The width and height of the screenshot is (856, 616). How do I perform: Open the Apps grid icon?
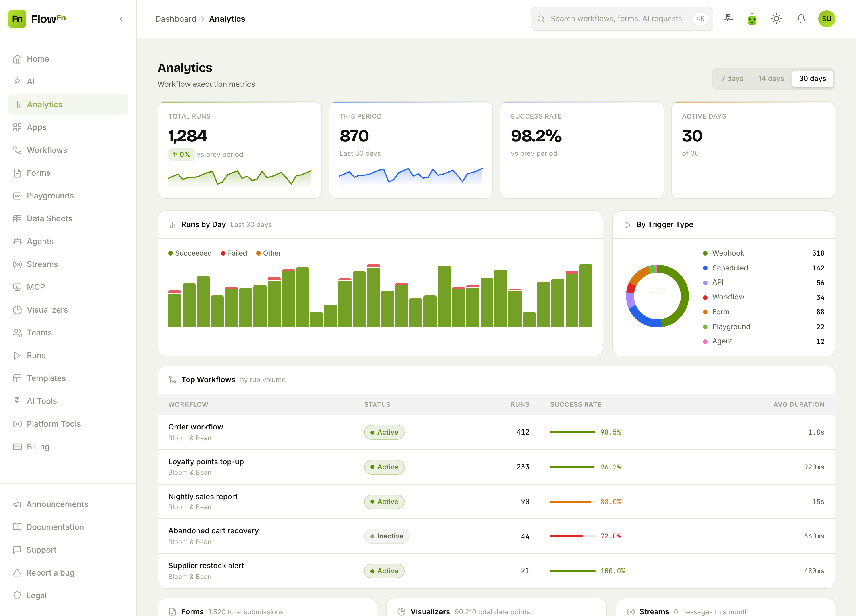17,127
